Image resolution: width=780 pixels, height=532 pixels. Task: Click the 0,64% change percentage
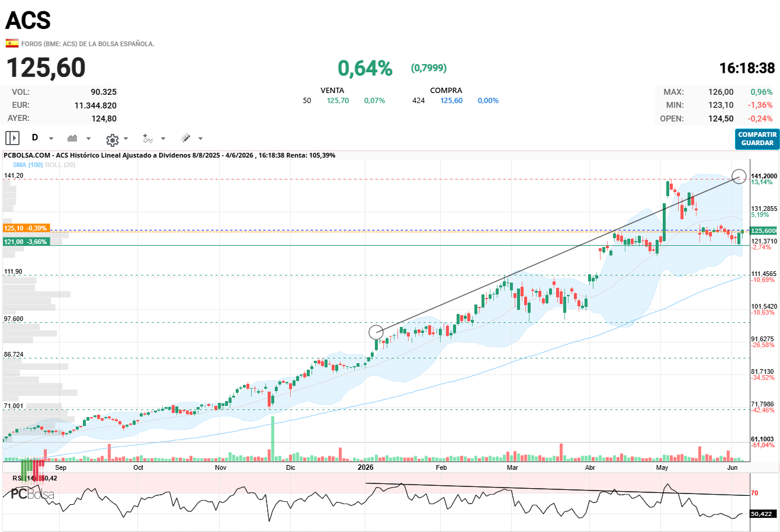click(x=365, y=68)
